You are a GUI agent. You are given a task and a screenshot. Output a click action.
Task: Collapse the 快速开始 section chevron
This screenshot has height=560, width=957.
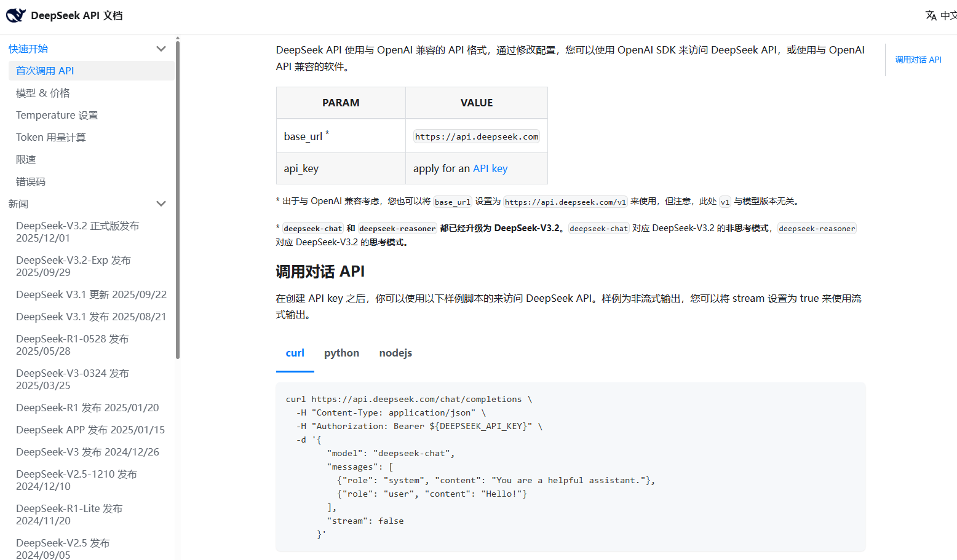161,49
